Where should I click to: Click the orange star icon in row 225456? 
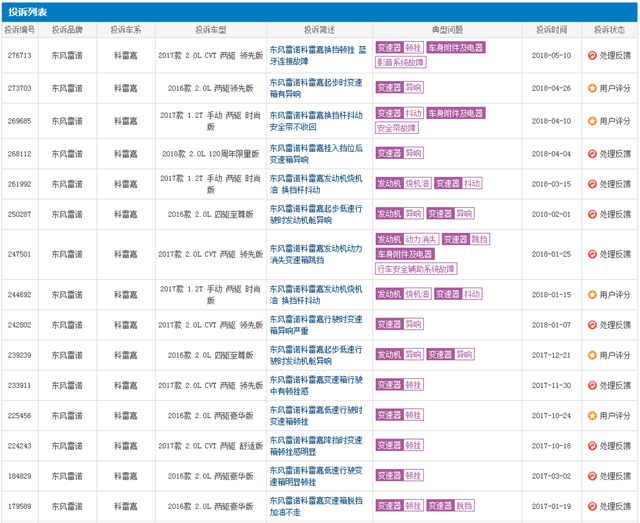coord(592,416)
